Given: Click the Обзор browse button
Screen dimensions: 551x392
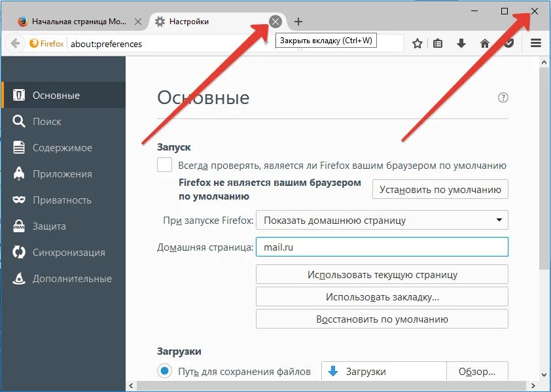Looking at the screenshot, I should coord(477,371).
